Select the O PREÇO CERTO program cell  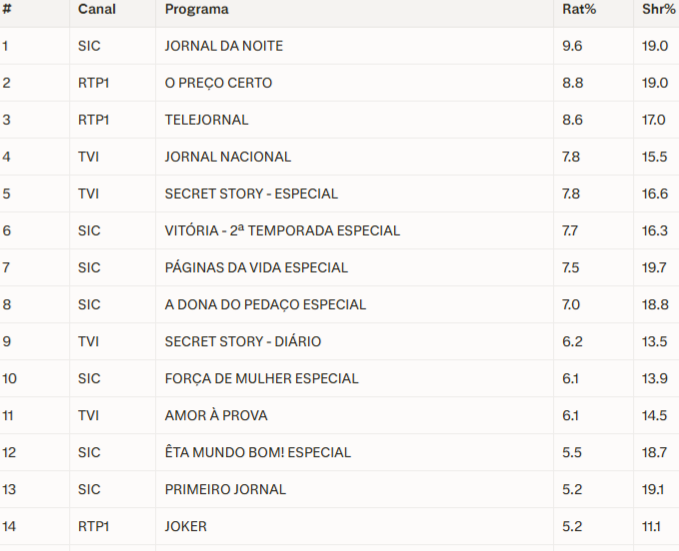pyautogui.click(x=218, y=83)
